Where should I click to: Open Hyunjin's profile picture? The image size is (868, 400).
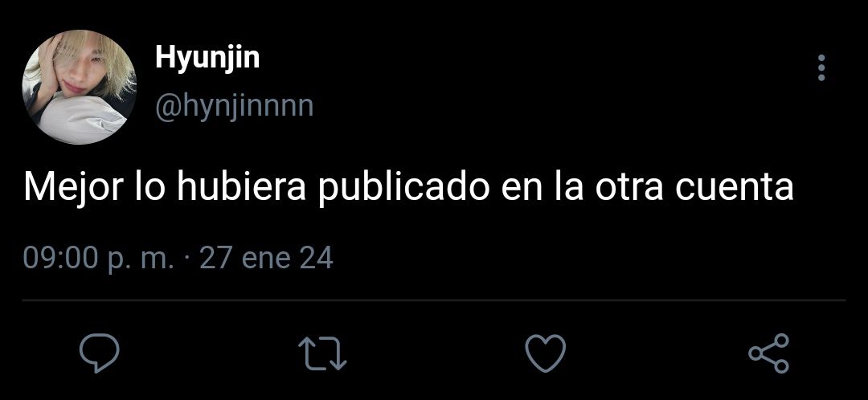79,87
